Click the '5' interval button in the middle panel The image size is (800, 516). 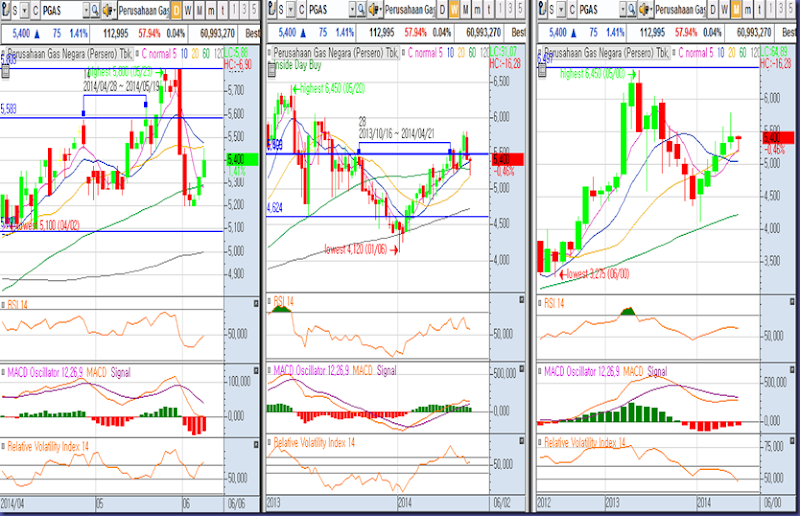(520, 9)
